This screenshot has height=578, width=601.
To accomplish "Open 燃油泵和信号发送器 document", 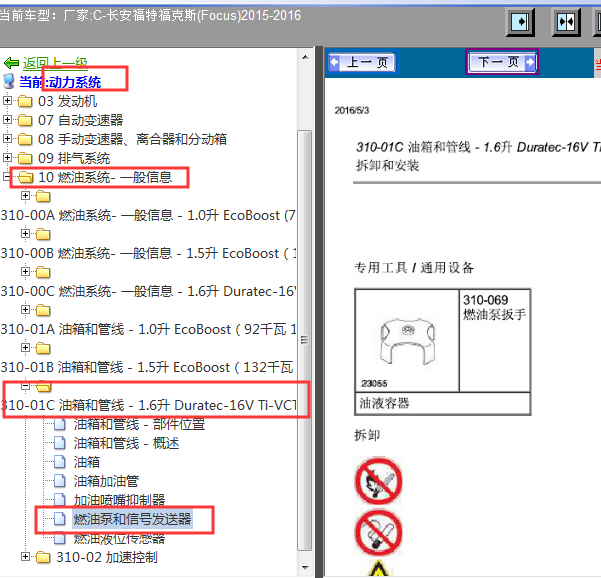I will point(132,519).
